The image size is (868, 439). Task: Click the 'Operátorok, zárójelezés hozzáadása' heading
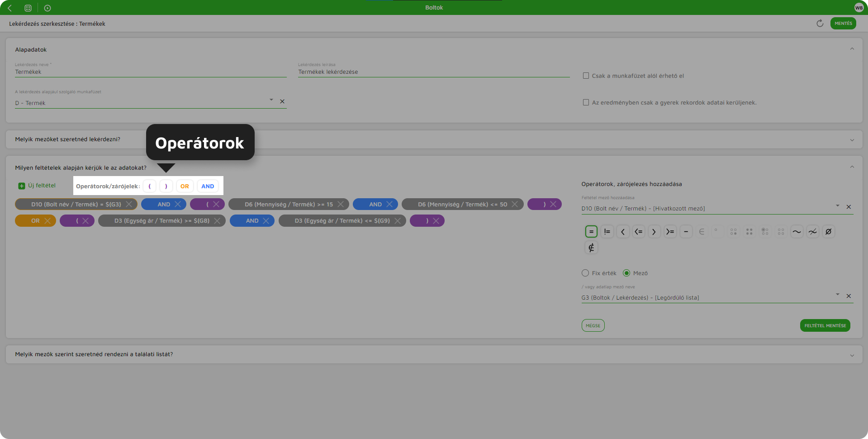point(631,184)
